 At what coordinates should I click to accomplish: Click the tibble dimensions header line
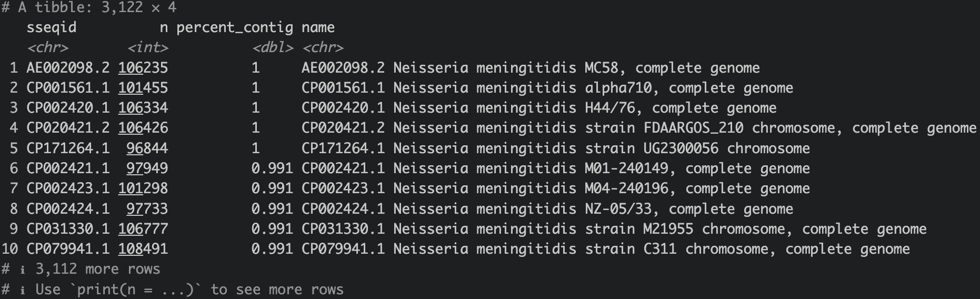pyautogui.click(x=89, y=7)
